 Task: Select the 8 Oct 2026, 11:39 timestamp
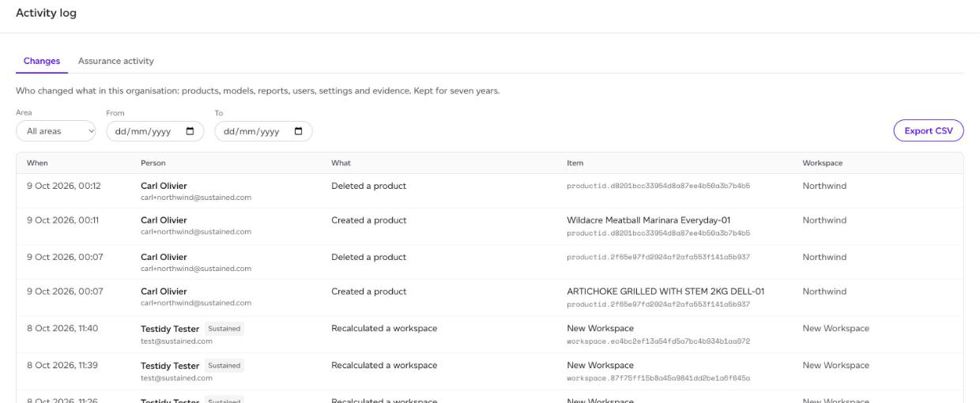pos(62,365)
